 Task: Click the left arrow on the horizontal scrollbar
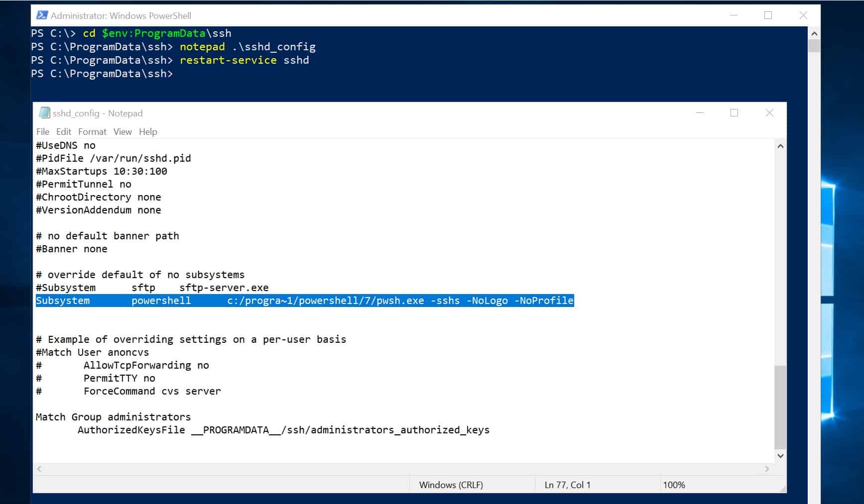39,469
